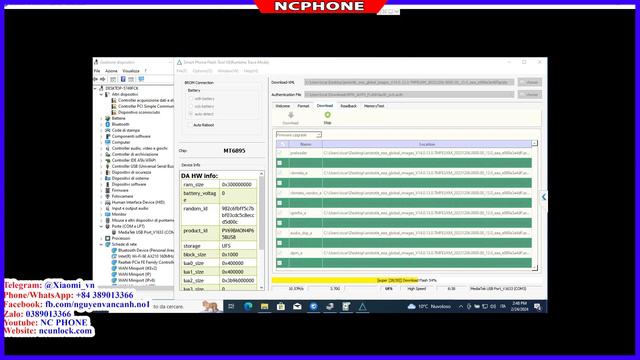The height and width of the screenshot is (360, 640).
Task: Open Microsoft Edge from the taskbar
Action: tap(248, 307)
